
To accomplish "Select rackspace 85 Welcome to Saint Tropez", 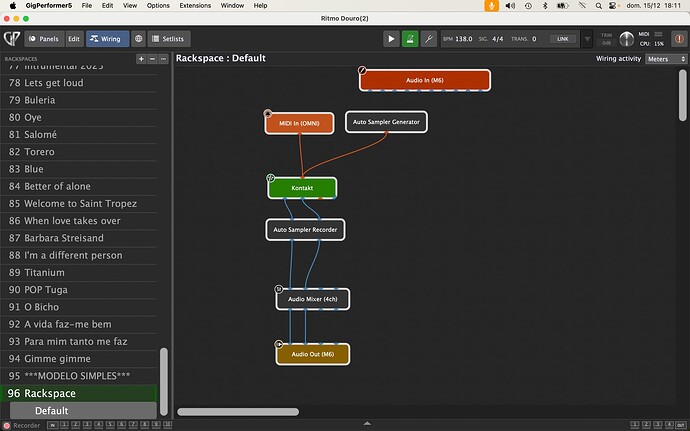I will [79, 203].
